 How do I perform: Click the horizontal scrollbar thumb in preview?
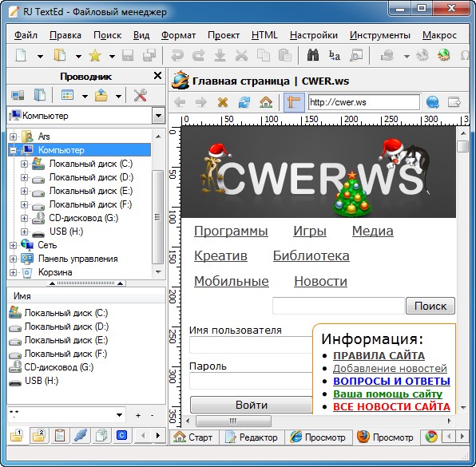coord(233,421)
